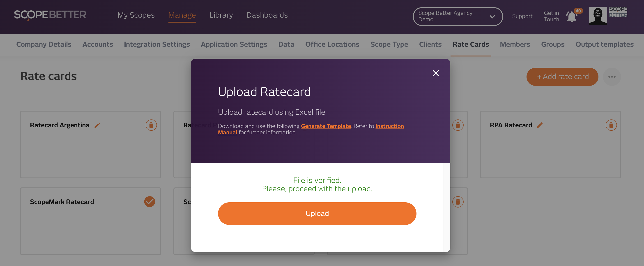
Task: Open the Ratecard Argentina card
Action: coord(90,144)
